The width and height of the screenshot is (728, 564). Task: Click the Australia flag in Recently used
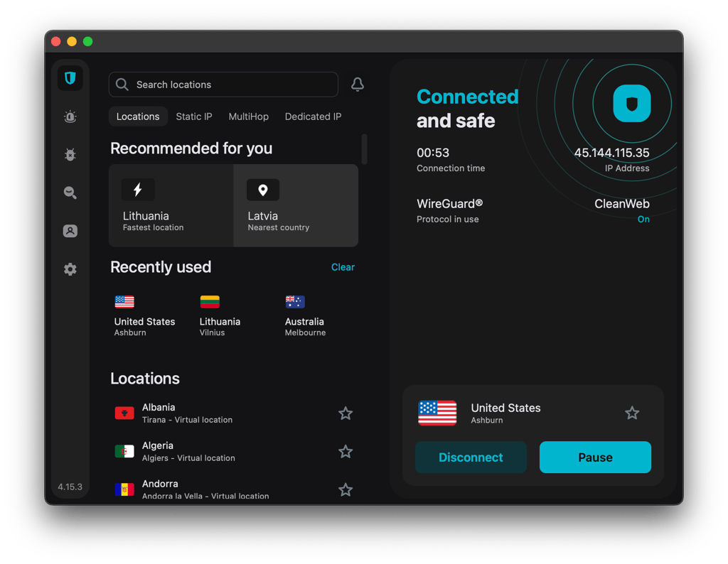(295, 302)
